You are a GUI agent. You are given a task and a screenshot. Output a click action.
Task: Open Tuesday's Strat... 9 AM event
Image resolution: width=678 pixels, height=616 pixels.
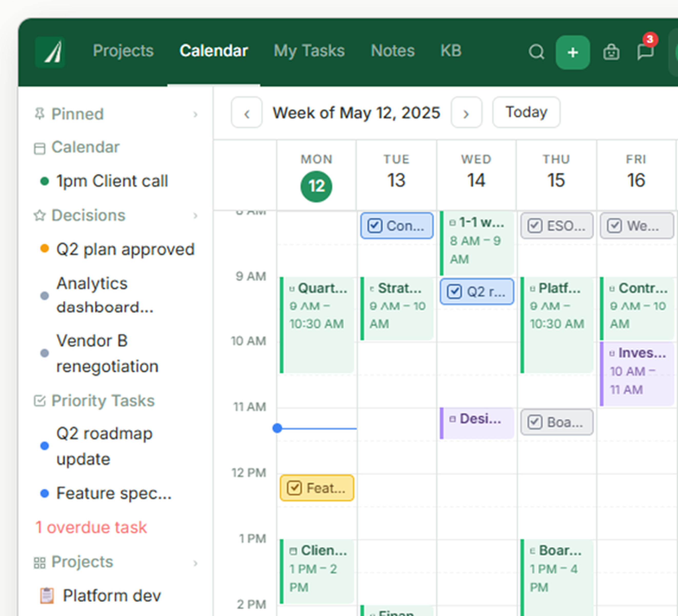(x=397, y=309)
